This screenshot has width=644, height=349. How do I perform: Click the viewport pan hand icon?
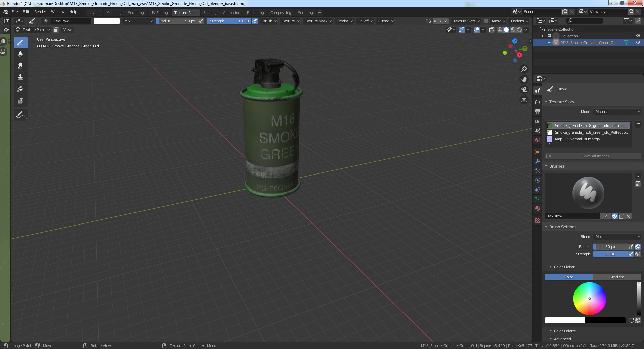524,79
